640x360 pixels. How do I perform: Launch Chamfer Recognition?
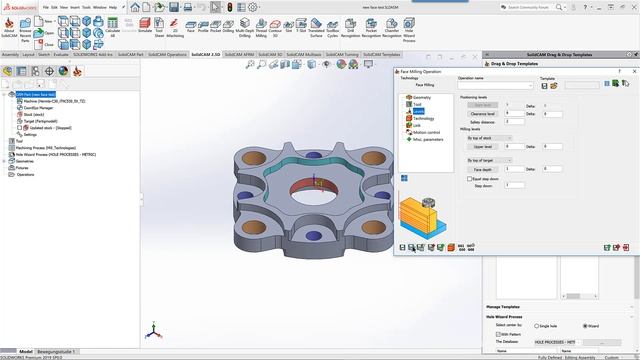point(392,27)
